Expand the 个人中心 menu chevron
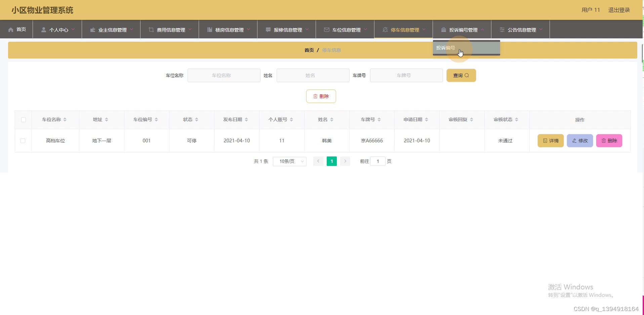This screenshot has height=315, width=644. click(x=73, y=29)
